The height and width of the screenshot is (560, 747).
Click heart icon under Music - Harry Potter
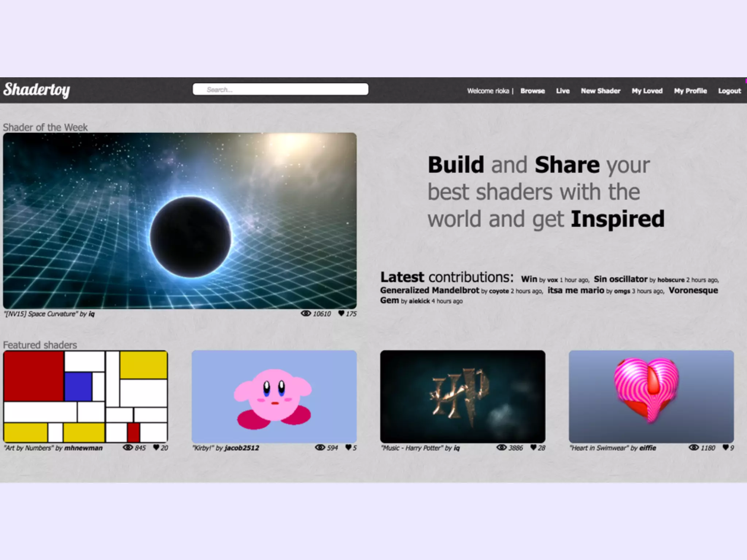[533, 447]
